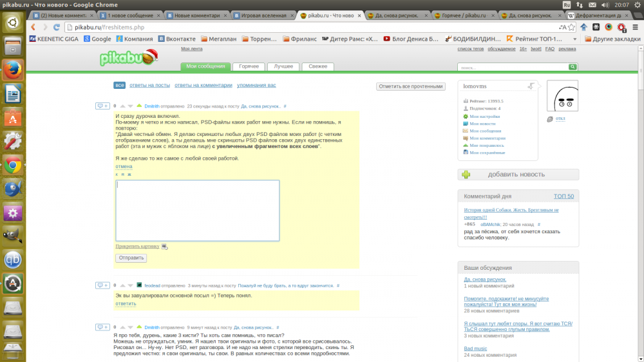Expand the comment-thread button beside feodead's comment

coord(102,285)
